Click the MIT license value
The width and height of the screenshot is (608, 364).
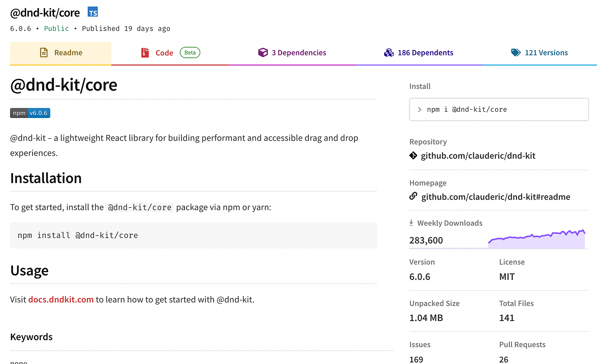click(x=507, y=277)
